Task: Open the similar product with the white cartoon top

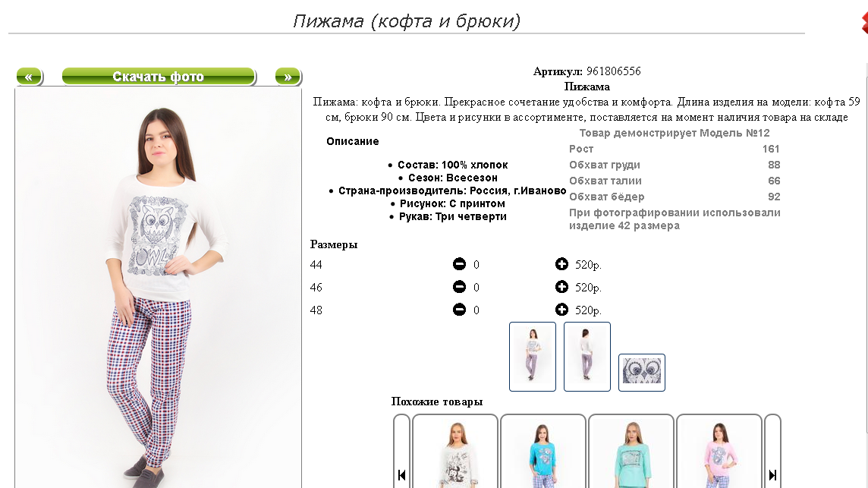Action: coord(455,452)
